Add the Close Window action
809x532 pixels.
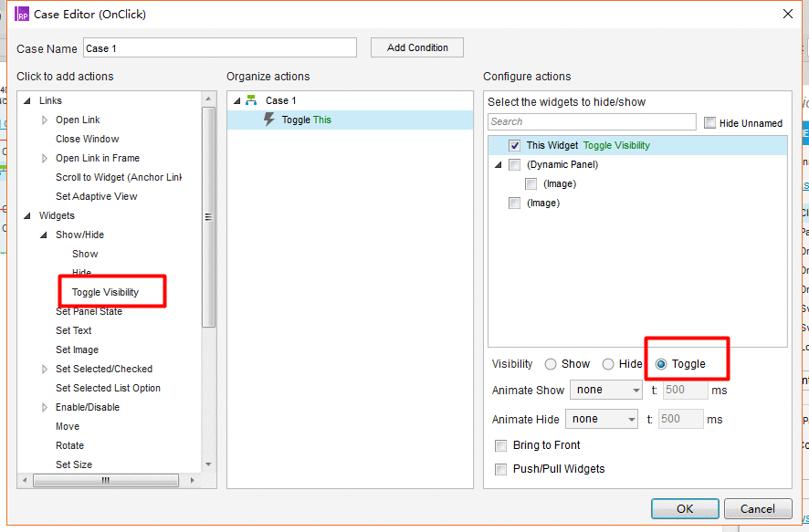87,139
